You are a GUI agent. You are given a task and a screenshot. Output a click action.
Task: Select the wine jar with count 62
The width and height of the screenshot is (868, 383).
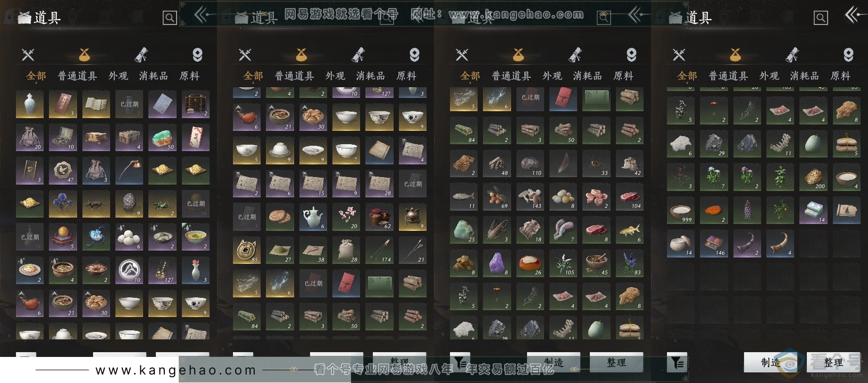click(x=379, y=217)
